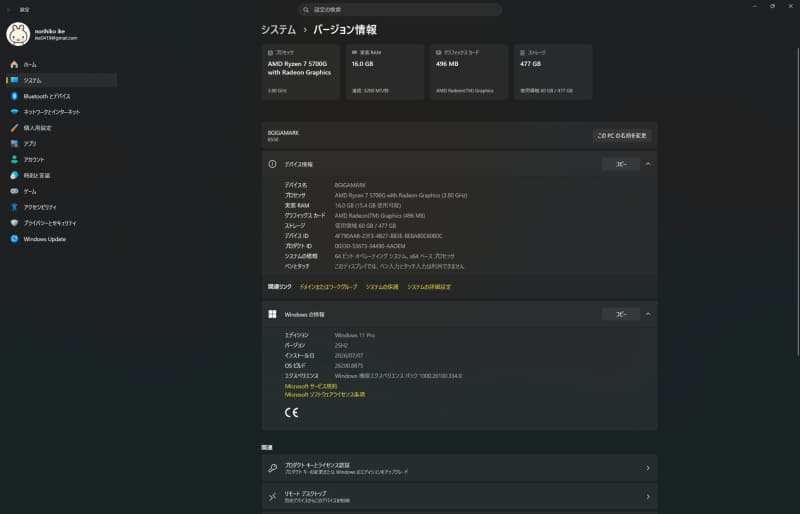Image resolution: width=800 pixels, height=514 pixels.
Task: Open the Bluetooth とデバイス sidebar icon
Action: pos(14,96)
